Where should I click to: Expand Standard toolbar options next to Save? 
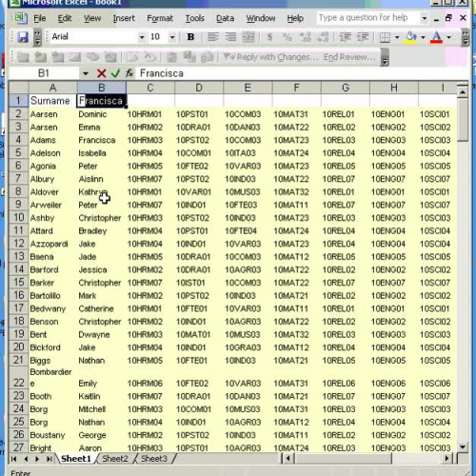[x=37, y=37]
